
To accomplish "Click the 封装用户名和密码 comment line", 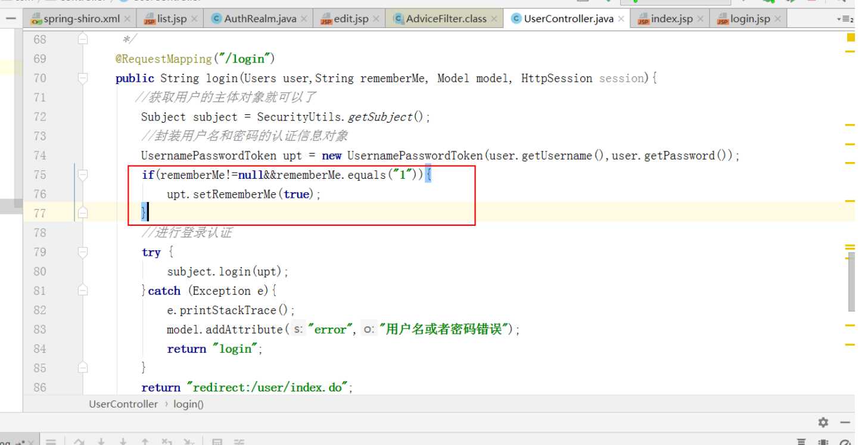I will (x=244, y=136).
